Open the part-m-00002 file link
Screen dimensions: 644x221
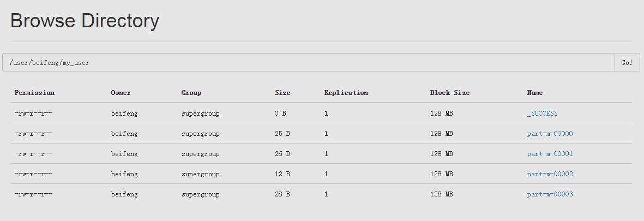550,174
